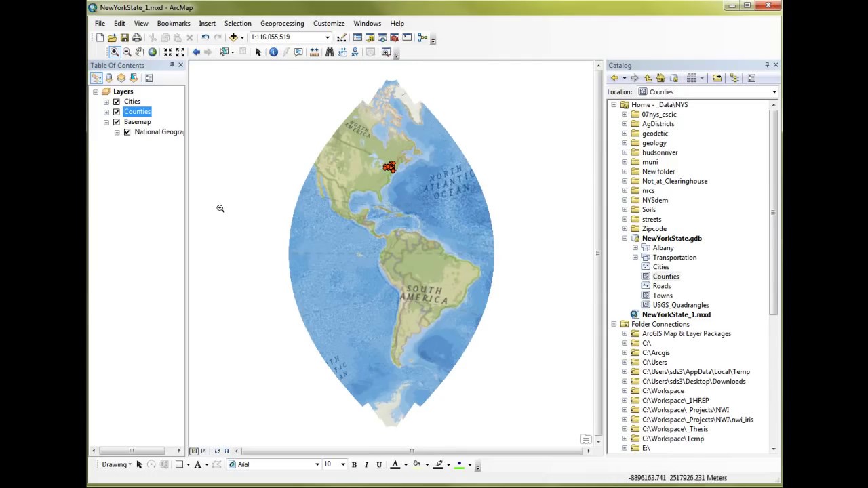Uncheck the Counties layer visibility
Viewport: 868px width, 488px height.
click(x=117, y=112)
